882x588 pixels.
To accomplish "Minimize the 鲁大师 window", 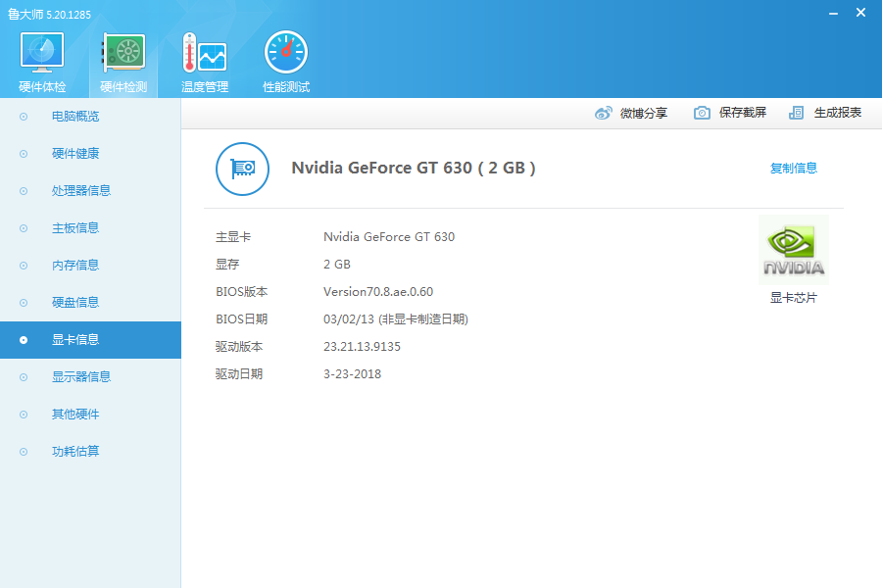I will (x=833, y=13).
